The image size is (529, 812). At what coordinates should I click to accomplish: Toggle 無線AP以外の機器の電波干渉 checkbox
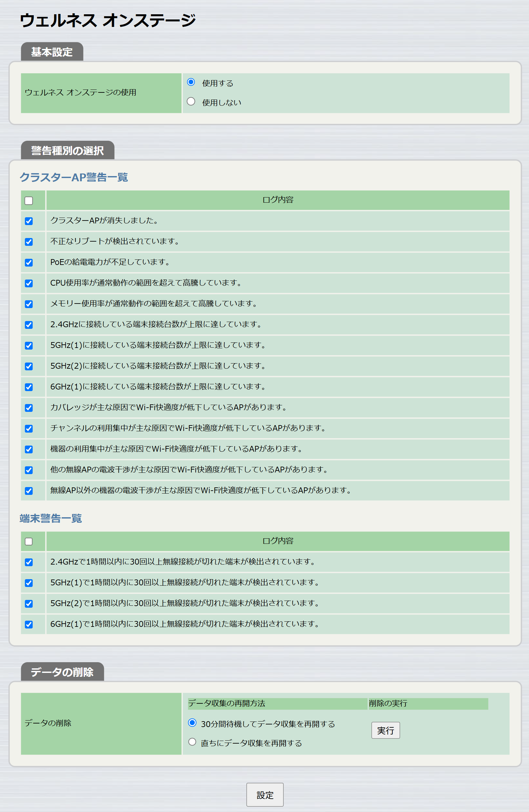(29, 491)
